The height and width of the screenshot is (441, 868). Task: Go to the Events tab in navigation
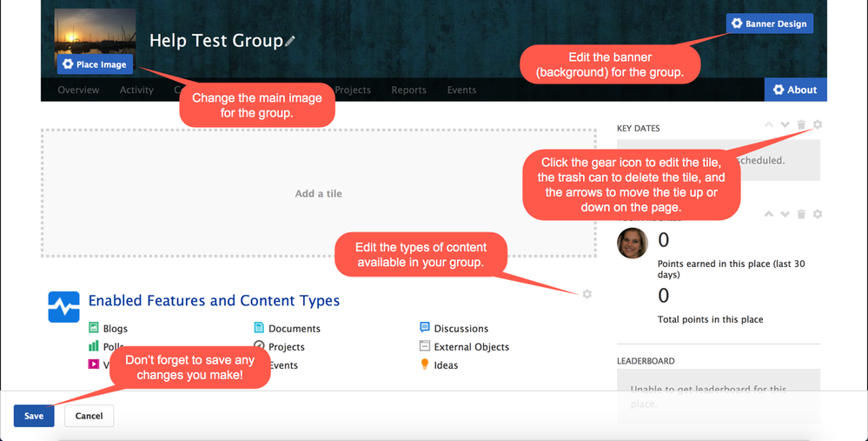(x=461, y=90)
